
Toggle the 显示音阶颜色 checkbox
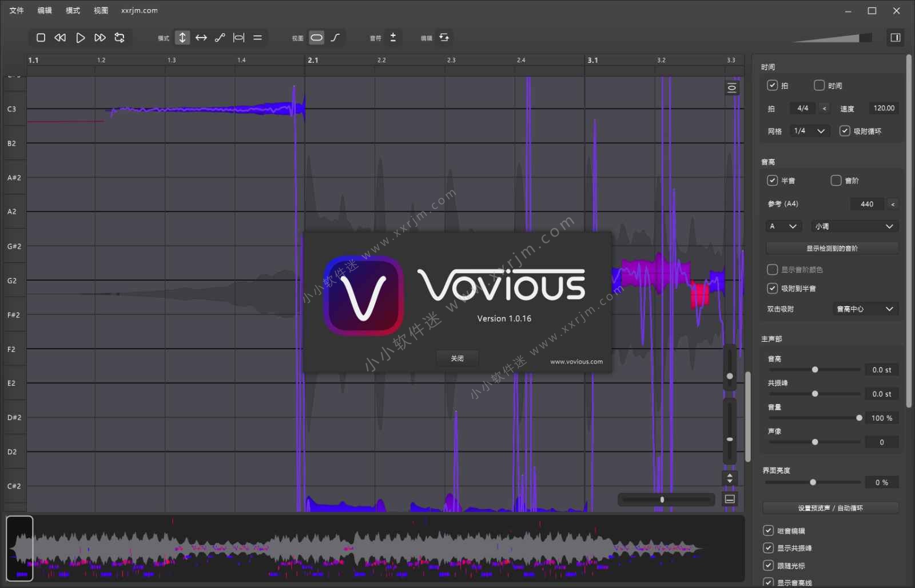tap(772, 269)
